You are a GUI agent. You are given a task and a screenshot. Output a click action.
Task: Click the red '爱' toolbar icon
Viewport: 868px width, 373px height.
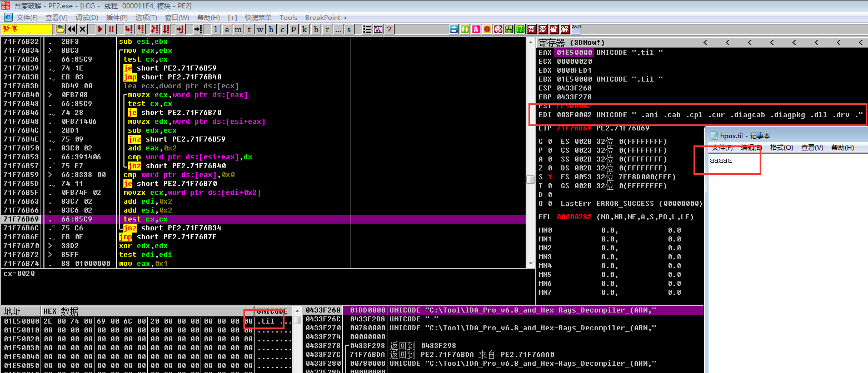coord(542,29)
